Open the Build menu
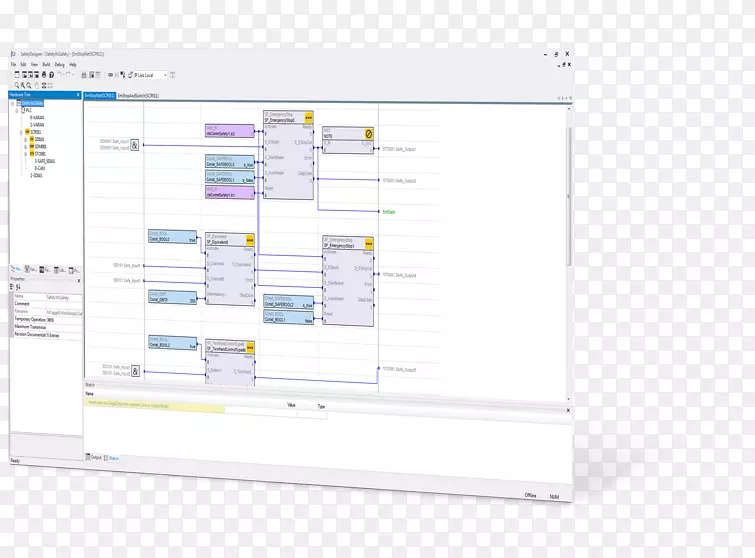The image size is (755, 558). point(46,64)
